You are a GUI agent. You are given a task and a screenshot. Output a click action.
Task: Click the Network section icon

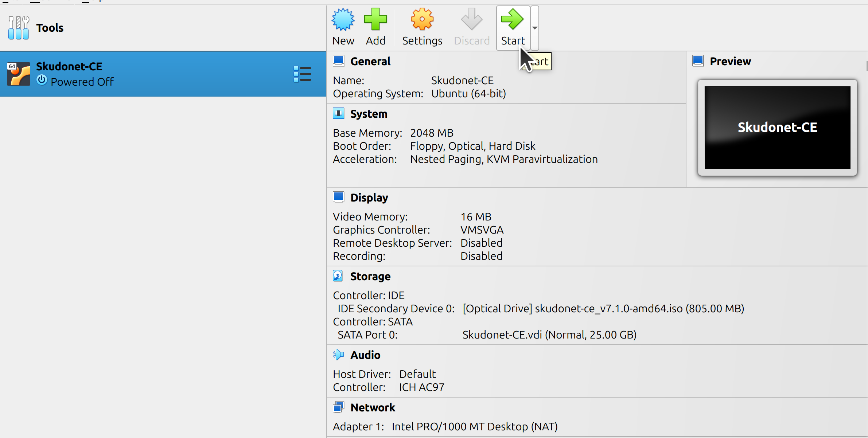pyautogui.click(x=339, y=407)
